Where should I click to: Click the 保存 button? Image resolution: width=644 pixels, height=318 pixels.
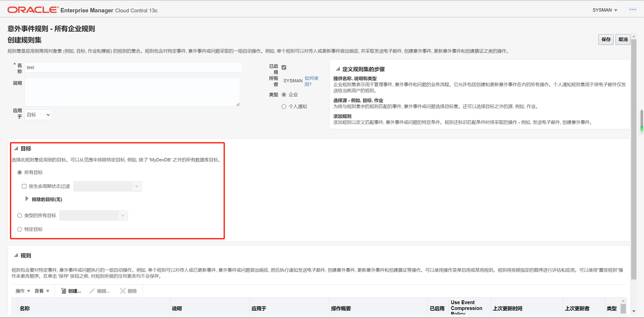(x=606, y=40)
